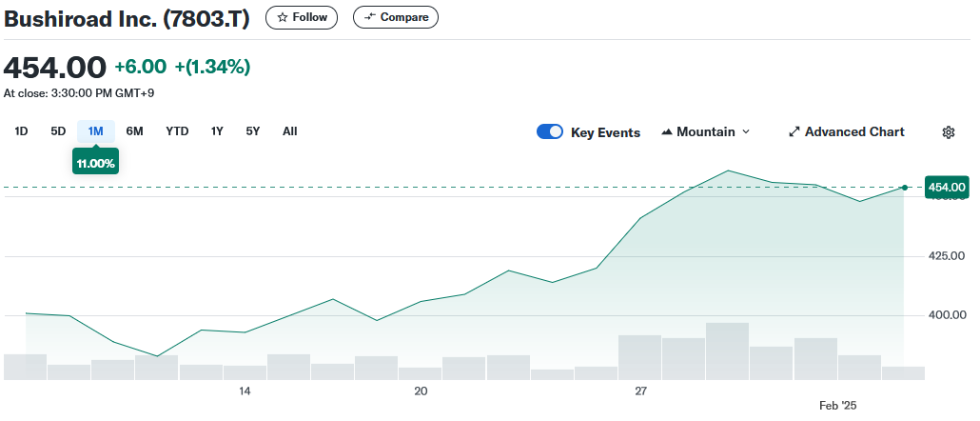
Task: Select the 1D time range
Action: pos(21,131)
